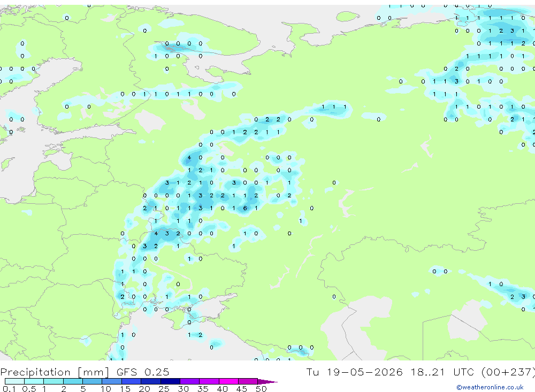This screenshot has width=535, height=392.
Task: Pick the legend swatch between 15 and 20
Action: tap(132, 381)
